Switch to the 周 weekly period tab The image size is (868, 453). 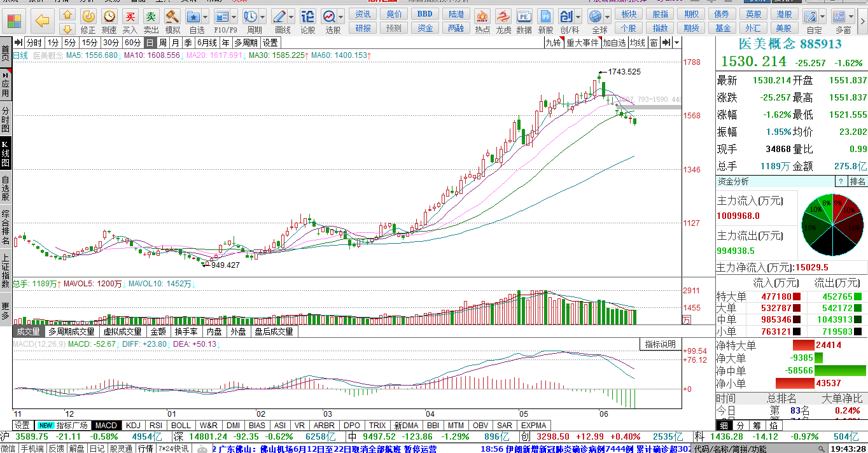(x=163, y=43)
